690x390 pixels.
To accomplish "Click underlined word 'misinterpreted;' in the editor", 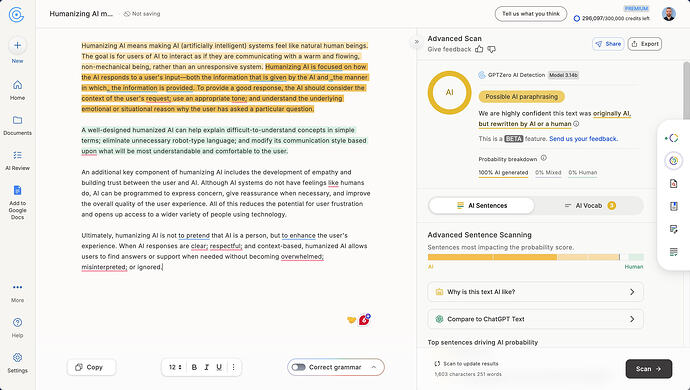I will click(x=104, y=267).
